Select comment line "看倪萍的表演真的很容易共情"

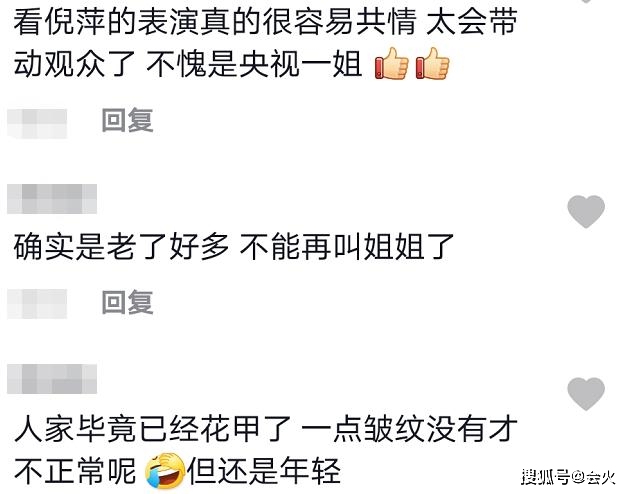[x=215, y=22]
